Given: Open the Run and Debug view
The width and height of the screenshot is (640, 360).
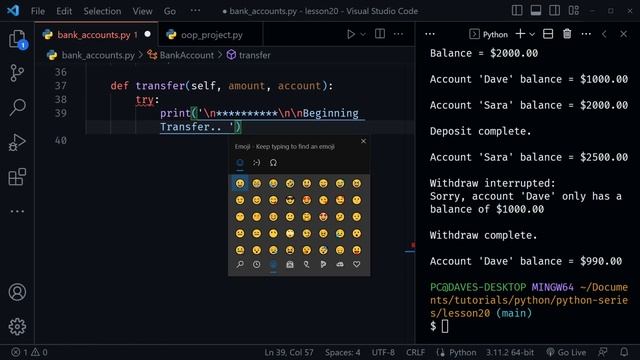Looking at the screenshot, I should tap(17, 142).
